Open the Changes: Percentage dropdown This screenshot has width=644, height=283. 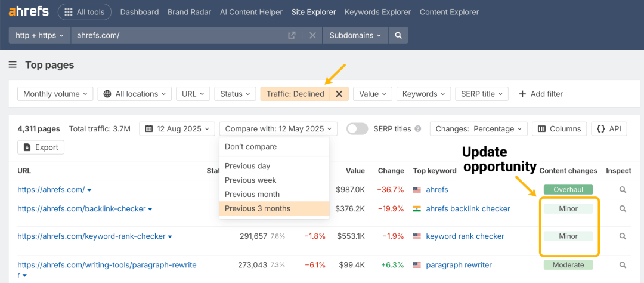click(479, 129)
